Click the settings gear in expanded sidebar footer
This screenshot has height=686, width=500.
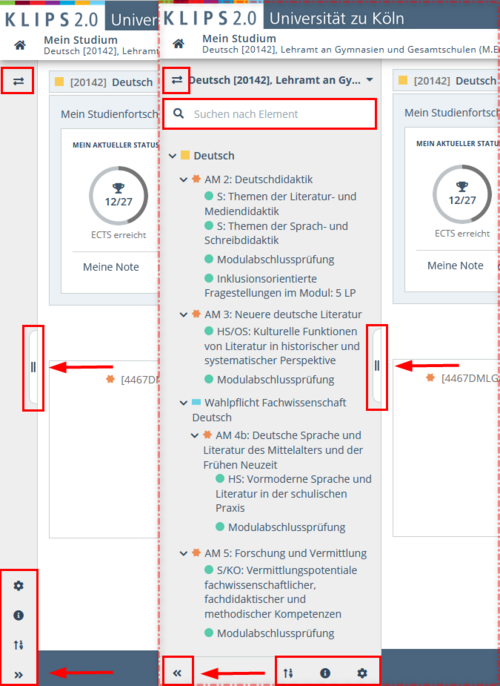(362, 673)
